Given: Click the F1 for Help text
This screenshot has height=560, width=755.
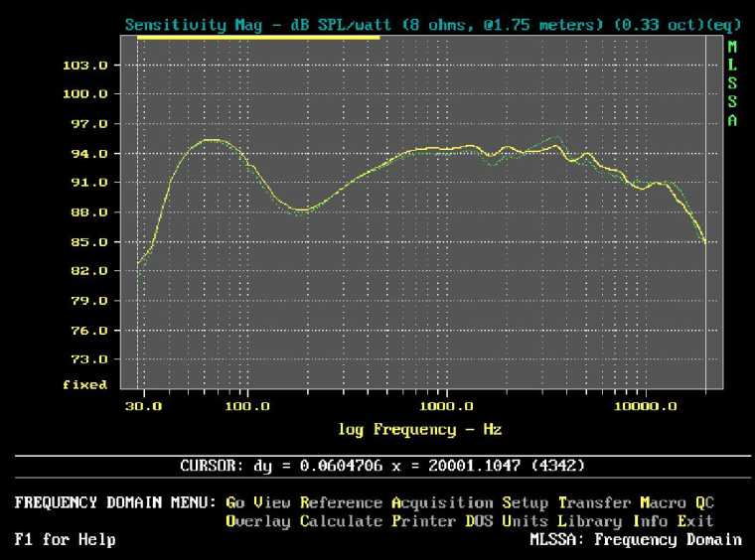Looking at the screenshot, I should coord(65,540).
